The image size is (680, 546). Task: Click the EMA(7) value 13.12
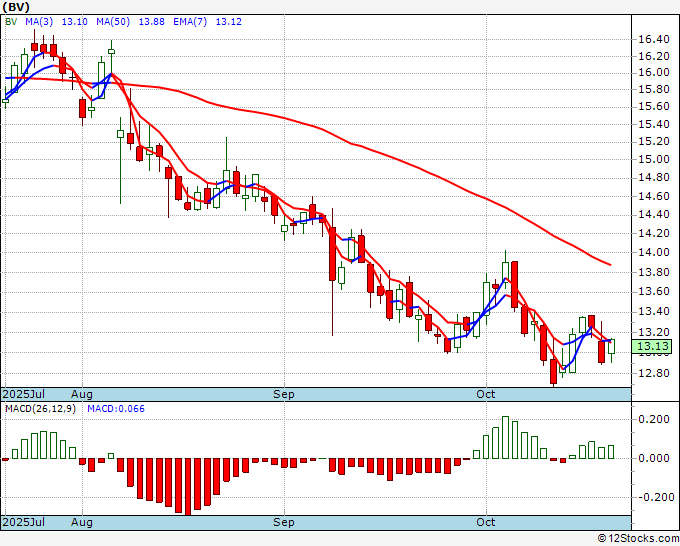tap(229, 22)
